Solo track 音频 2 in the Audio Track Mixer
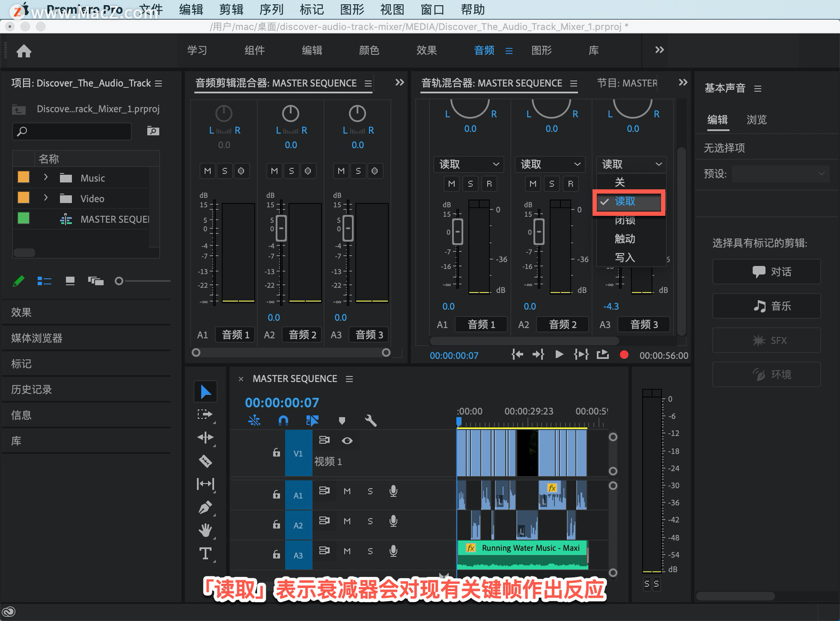 click(552, 184)
